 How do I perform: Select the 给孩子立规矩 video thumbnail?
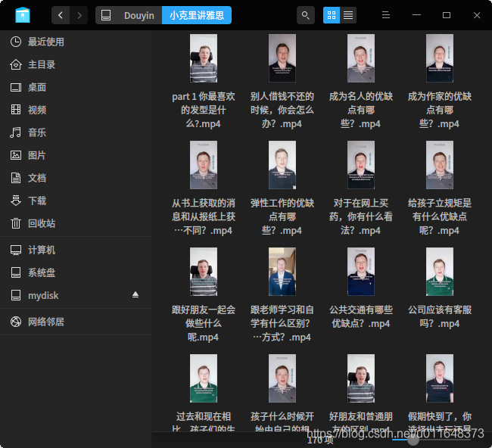(x=440, y=165)
